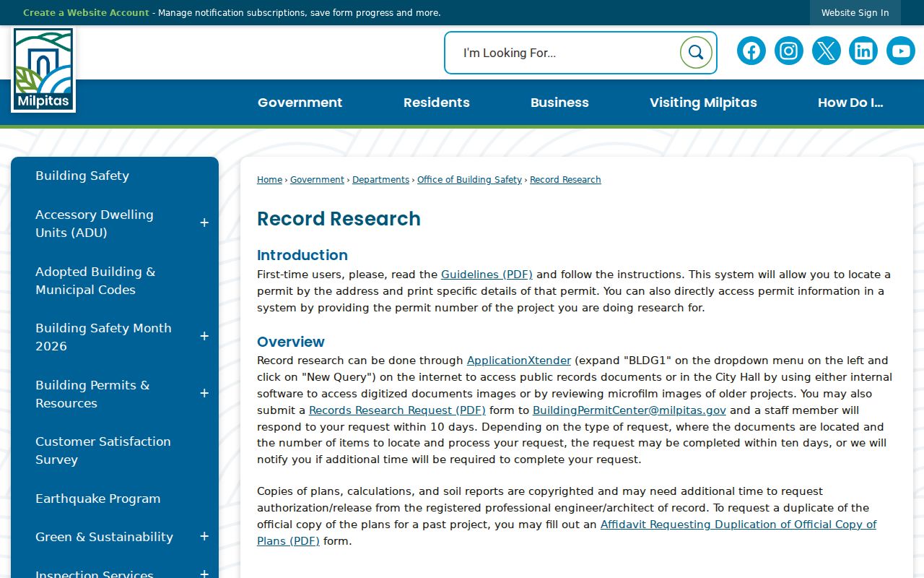Open the LinkedIn social icon
Screen dimensions: 924x578
863,51
